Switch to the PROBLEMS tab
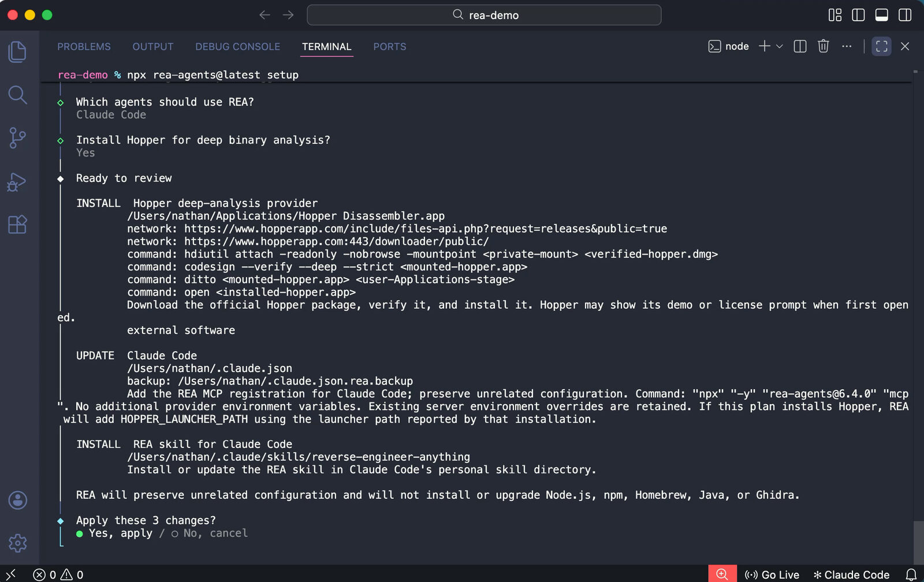The image size is (924, 582). (x=84, y=47)
